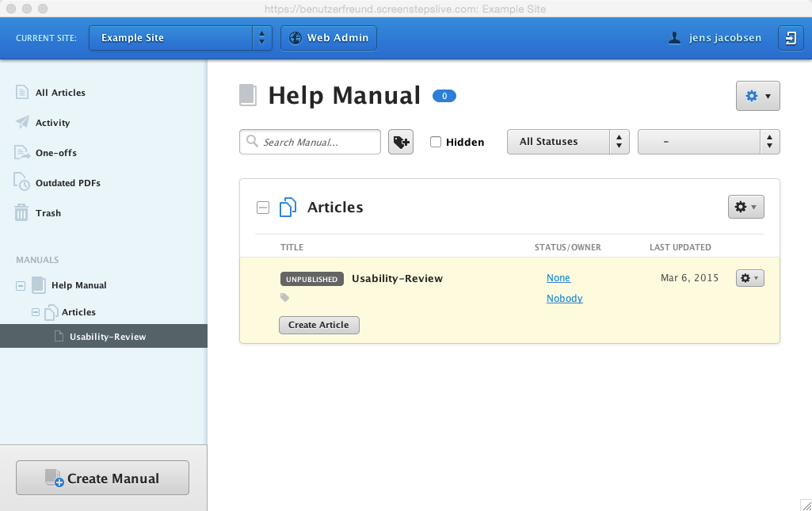Click the add tag filter icon
Image resolution: width=812 pixels, height=511 pixels.
tap(401, 142)
